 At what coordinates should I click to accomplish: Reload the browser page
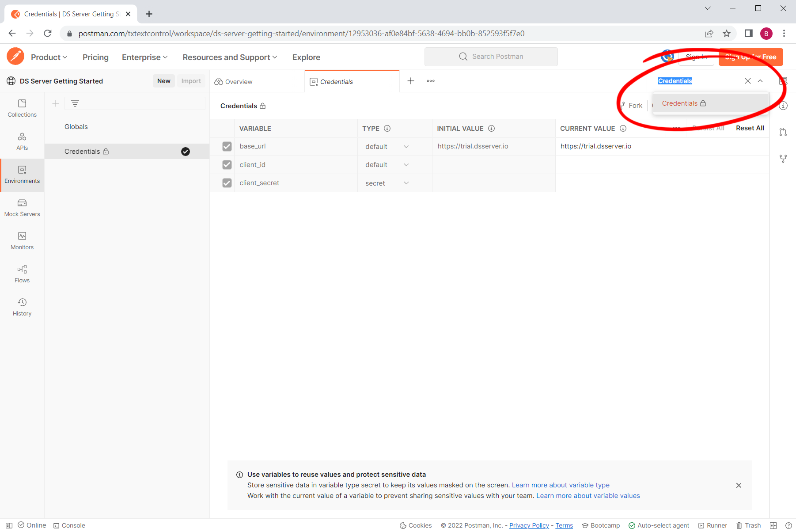click(48, 34)
